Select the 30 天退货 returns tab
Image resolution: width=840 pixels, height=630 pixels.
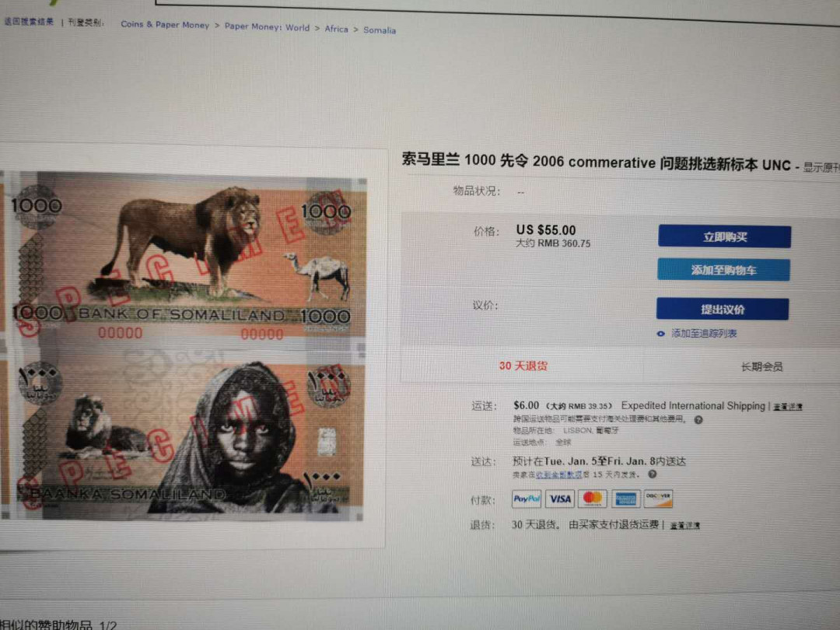coord(523,366)
